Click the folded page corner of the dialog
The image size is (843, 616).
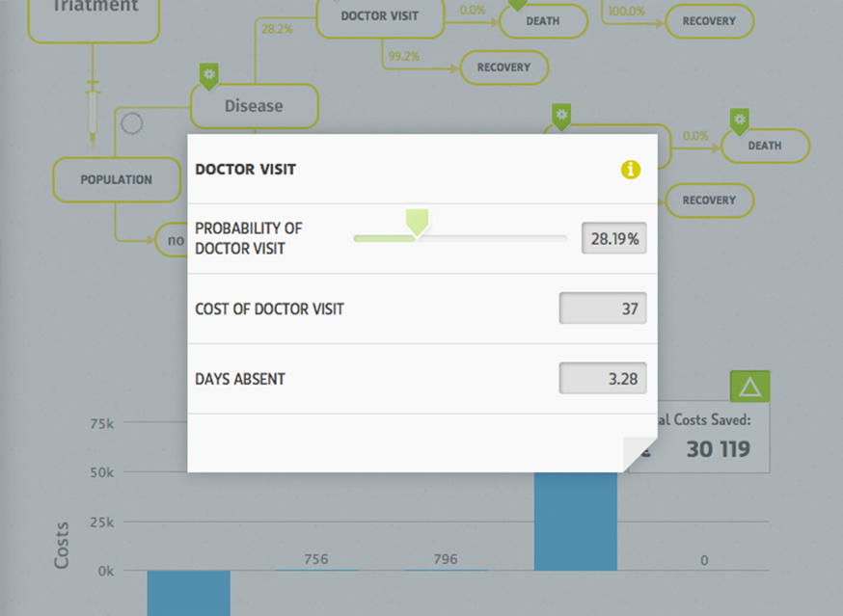click(639, 454)
